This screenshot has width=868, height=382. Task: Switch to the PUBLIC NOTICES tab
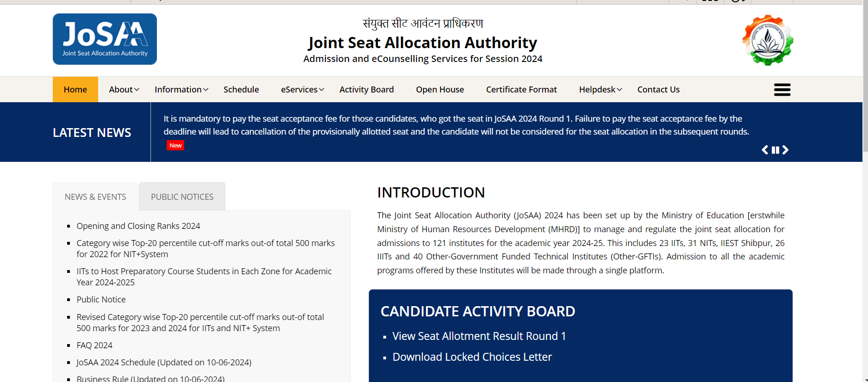click(182, 197)
